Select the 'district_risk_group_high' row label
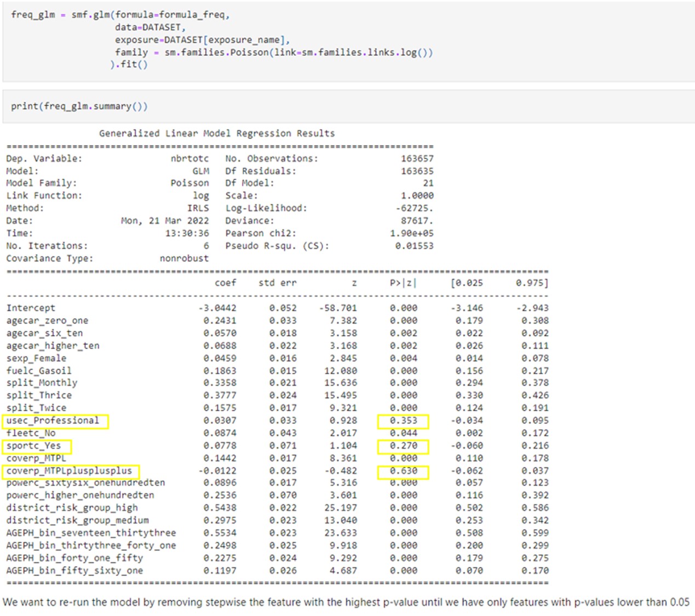The width and height of the screenshot is (695, 616). point(72,508)
